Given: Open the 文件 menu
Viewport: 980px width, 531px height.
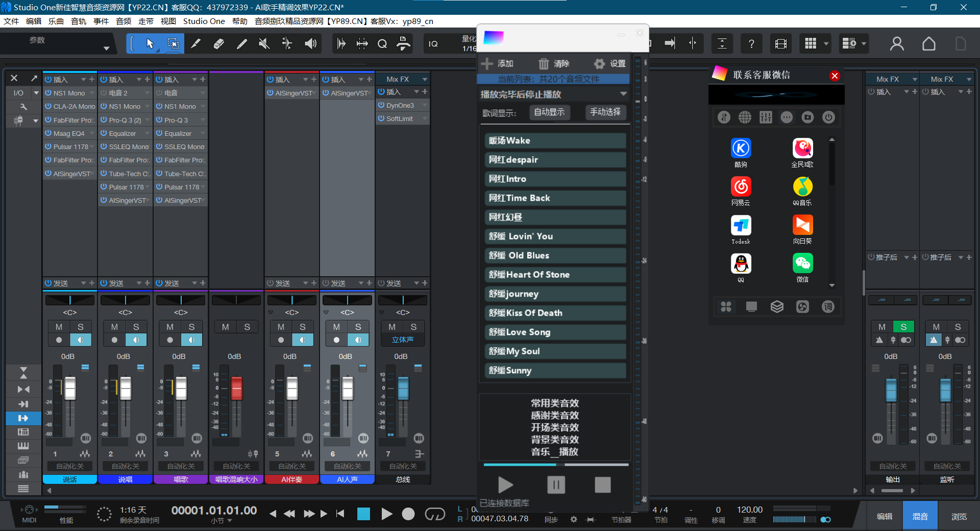Looking at the screenshot, I should [11, 21].
